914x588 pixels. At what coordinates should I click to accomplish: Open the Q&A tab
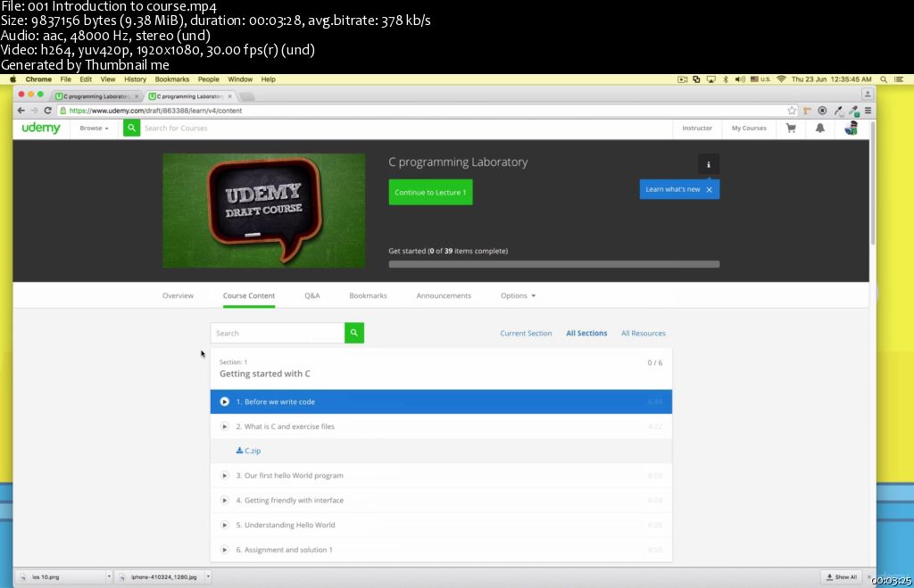pyautogui.click(x=312, y=295)
